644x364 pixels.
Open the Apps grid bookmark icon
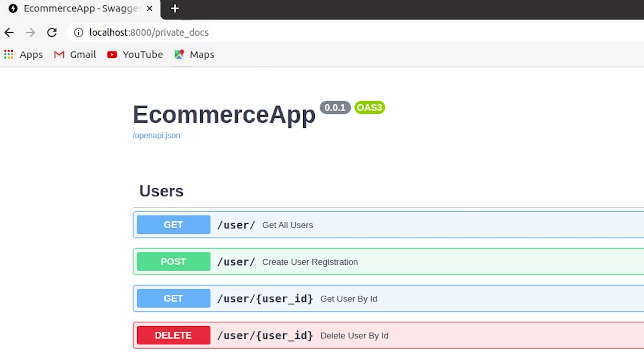[9, 54]
